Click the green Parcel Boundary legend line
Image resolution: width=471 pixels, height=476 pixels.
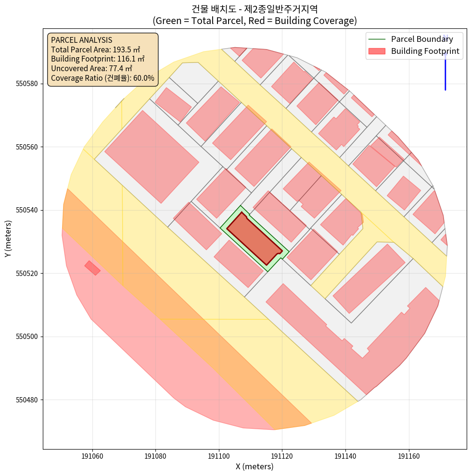(377, 39)
